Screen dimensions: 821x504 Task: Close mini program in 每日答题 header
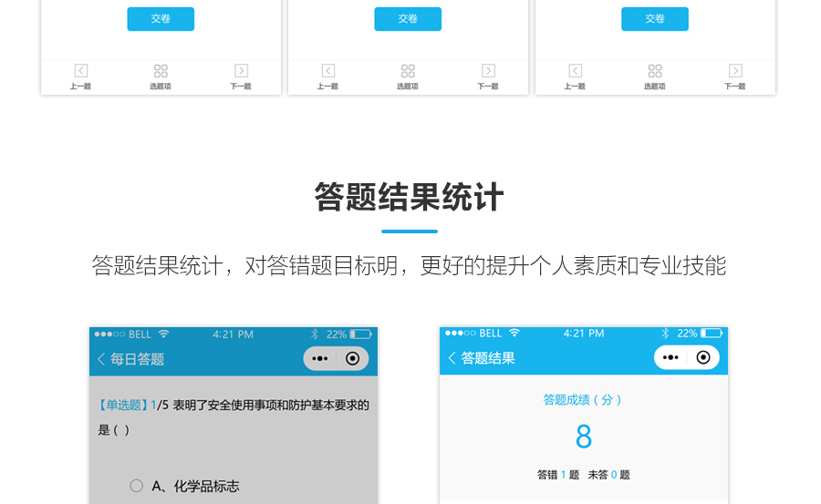pyautogui.click(x=353, y=359)
